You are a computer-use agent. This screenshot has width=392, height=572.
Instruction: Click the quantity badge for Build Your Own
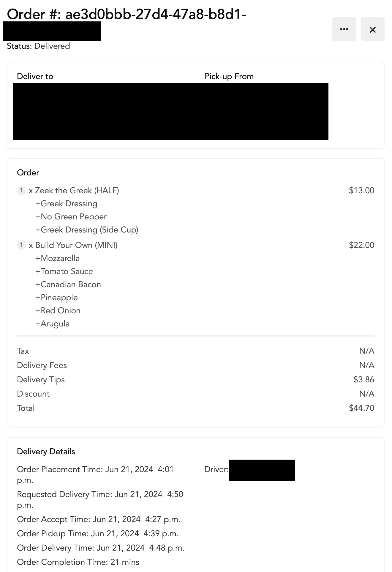[21, 245]
